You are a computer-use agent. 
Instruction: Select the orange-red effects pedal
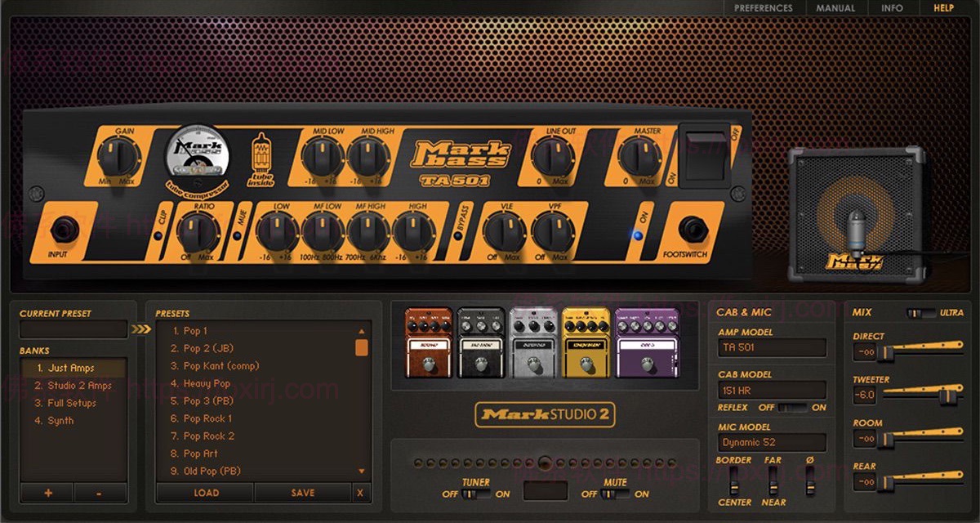pyautogui.click(x=429, y=343)
